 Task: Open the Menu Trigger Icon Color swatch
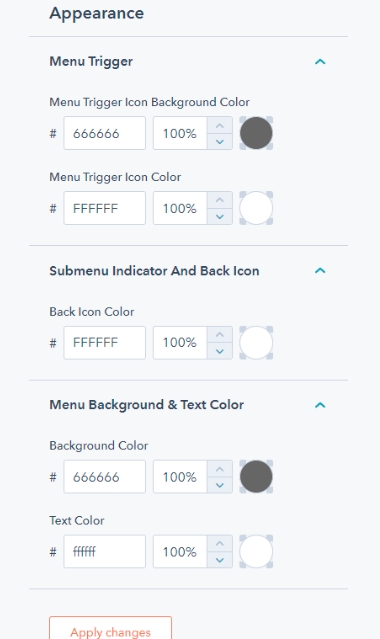[256, 208]
